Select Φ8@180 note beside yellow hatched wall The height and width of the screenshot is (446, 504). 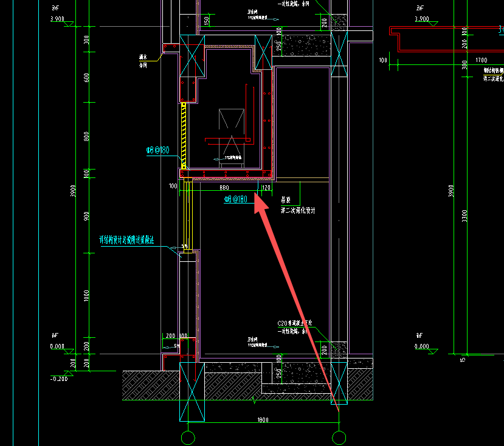(157, 150)
